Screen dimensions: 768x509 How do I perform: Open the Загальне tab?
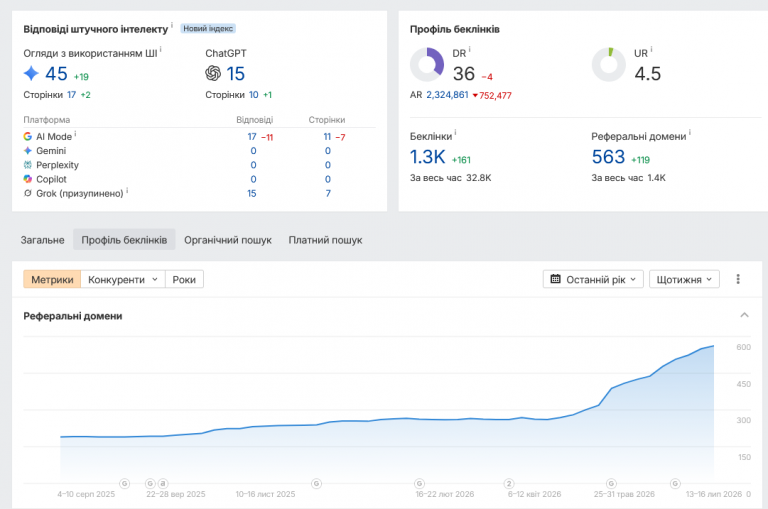click(43, 240)
